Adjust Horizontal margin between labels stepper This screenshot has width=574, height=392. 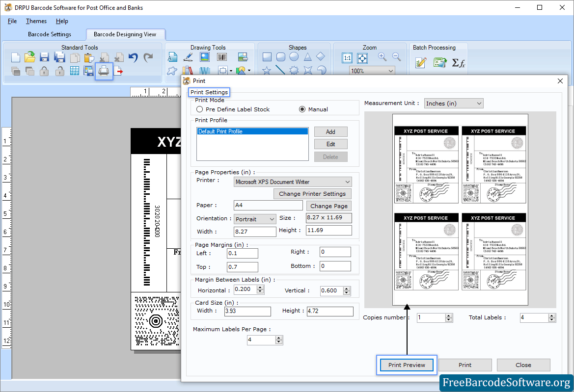point(260,289)
